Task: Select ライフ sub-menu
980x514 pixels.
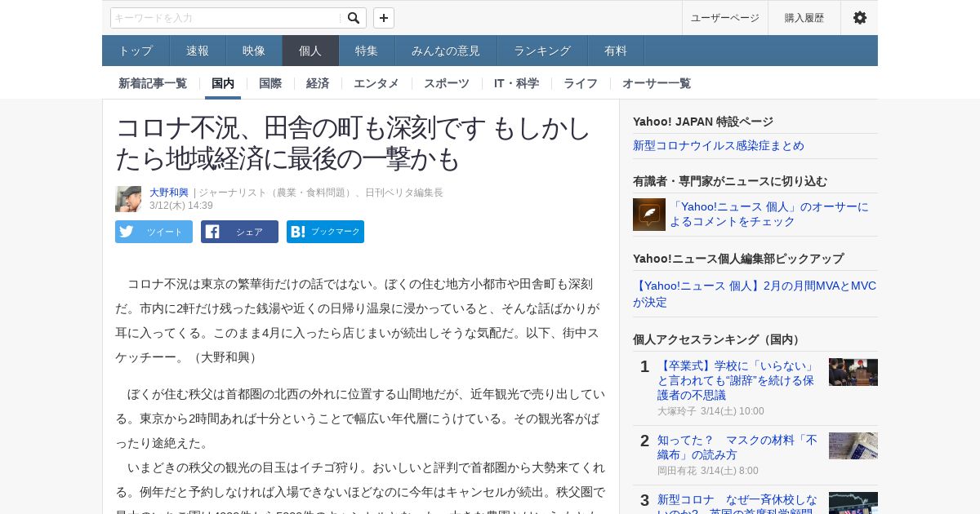Action: pyautogui.click(x=581, y=83)
